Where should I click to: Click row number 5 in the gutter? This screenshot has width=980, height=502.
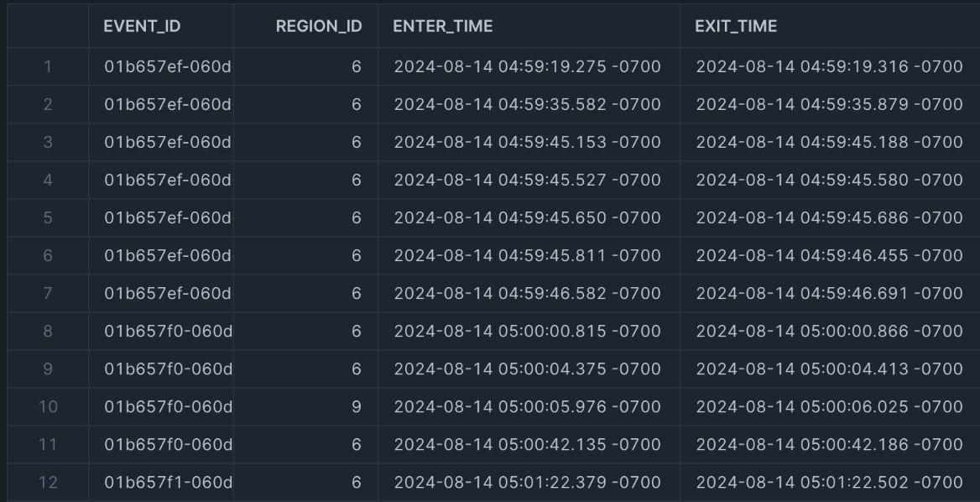point(48,217)
